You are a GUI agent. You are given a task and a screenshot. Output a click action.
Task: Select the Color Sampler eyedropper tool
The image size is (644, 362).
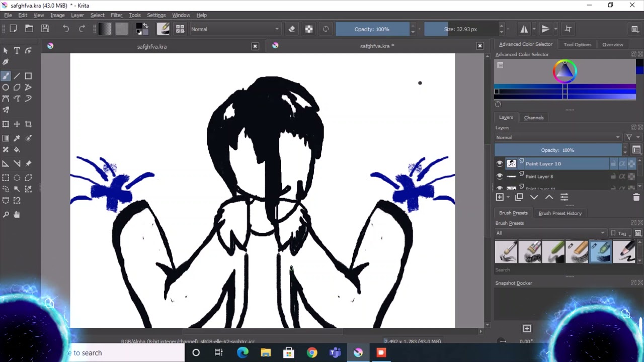click(17, 138)
